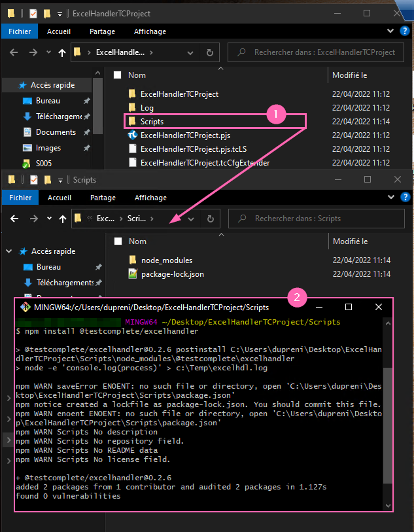This screenshot has height=532, width=414.
Task: Toggle select-all checkbox in Scripts window
Action: click(118, 241)
